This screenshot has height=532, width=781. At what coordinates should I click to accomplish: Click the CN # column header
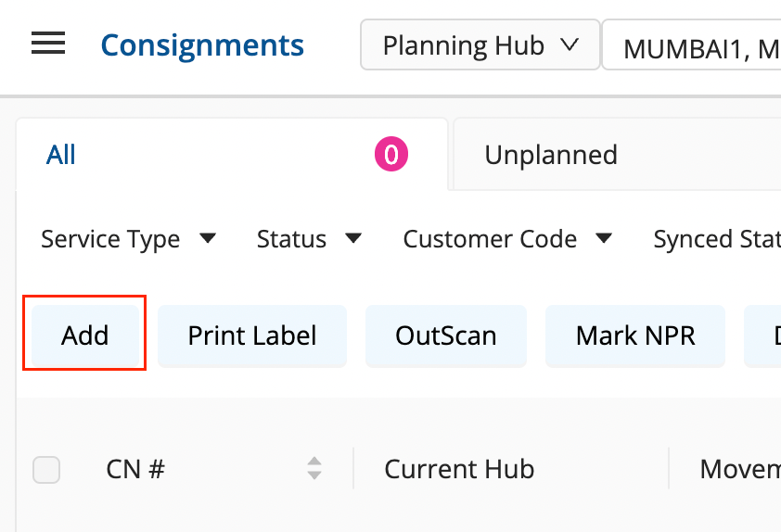click(x=135, y=469)
